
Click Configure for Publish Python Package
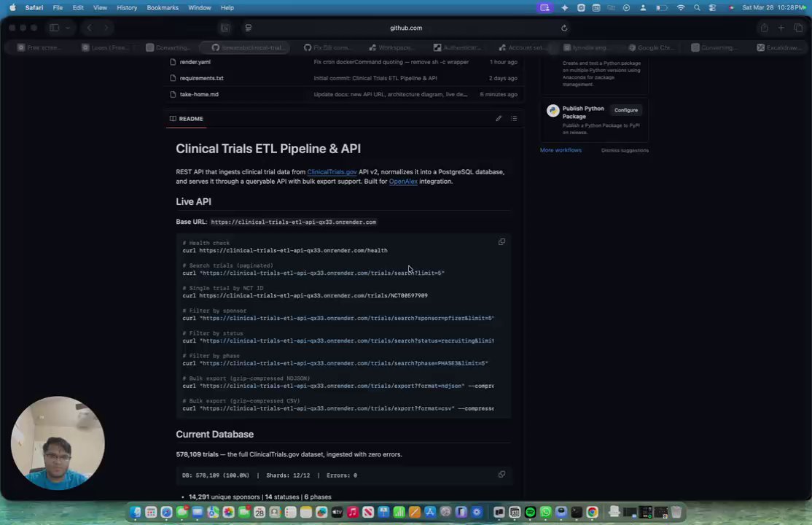pos(625,110)
